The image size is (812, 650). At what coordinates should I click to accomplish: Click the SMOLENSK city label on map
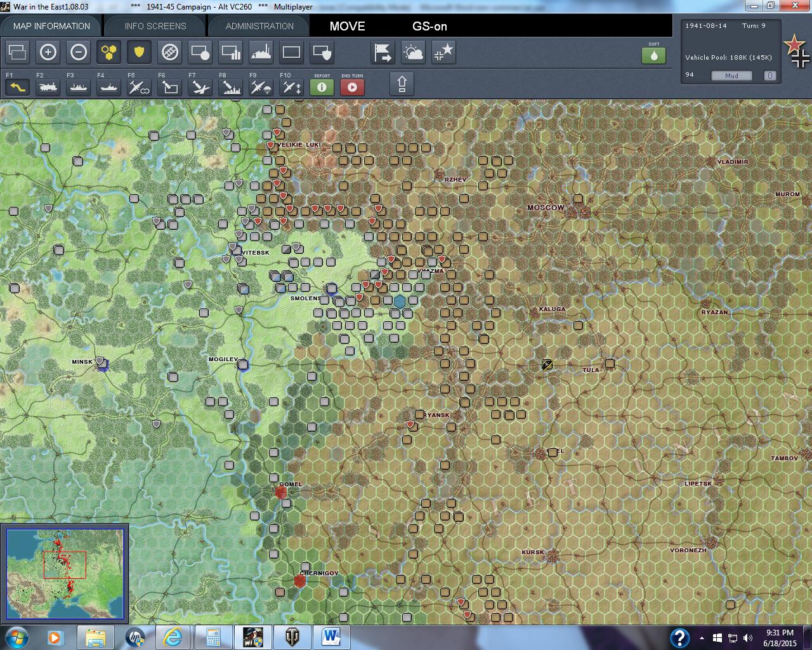pos(306,298)
